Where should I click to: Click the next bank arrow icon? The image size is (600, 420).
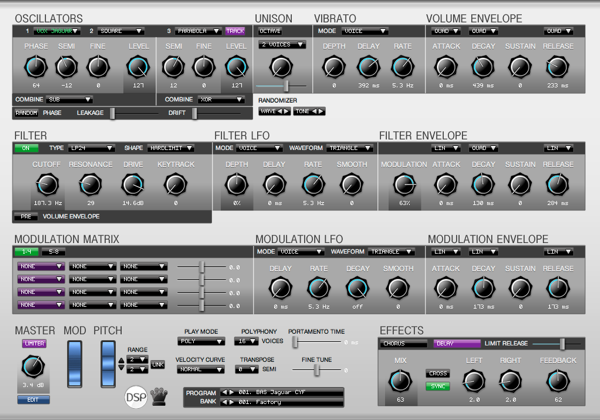(x=231, y=402)
